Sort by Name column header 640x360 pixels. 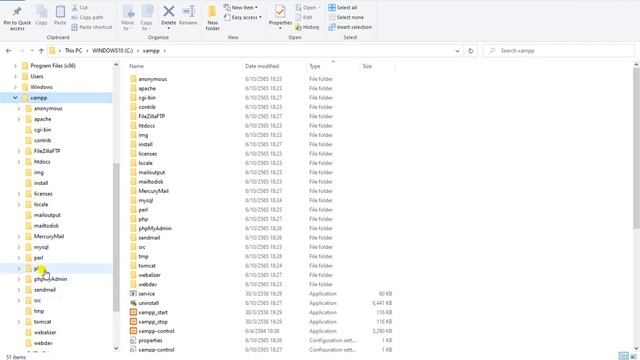(x=136, y=66)
